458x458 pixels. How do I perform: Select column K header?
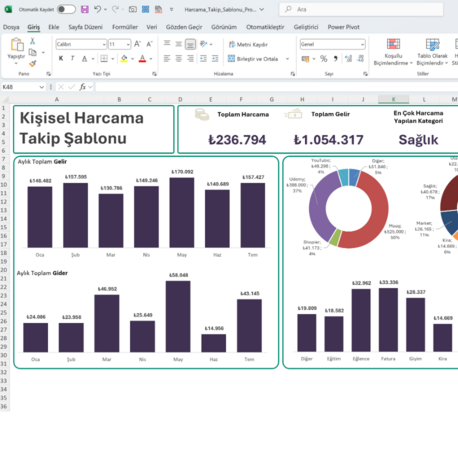click(393, 99)
